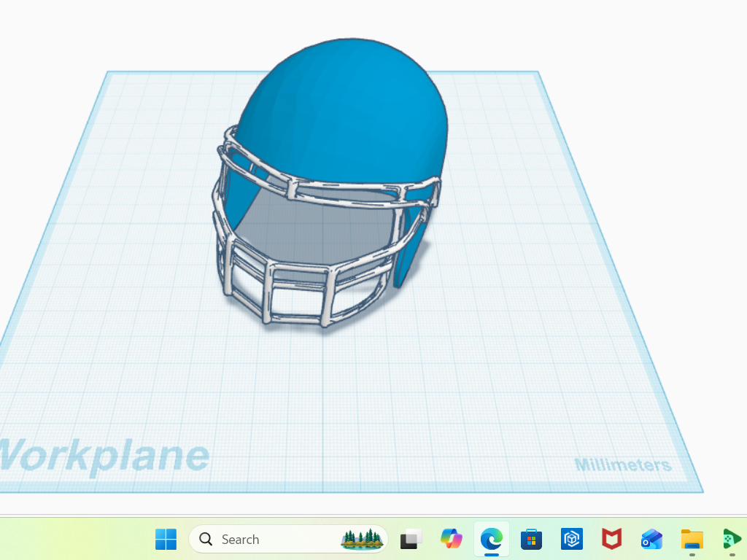The width and height of the screenshot is (747, 560).
Task: Open Google Play Games taskbar icon
Action: (732, 539)
